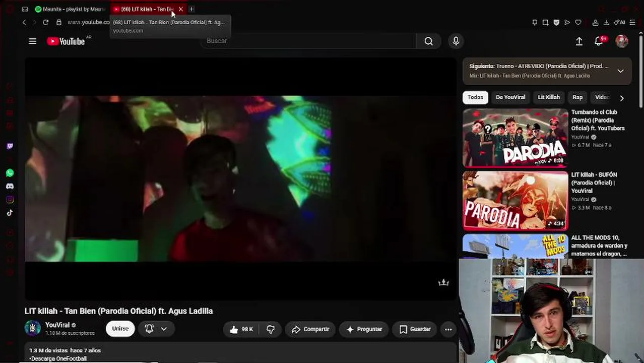644x363 pixels.
Task: Open the YouTube hamburger guide menu
Action: click(33, 41)
